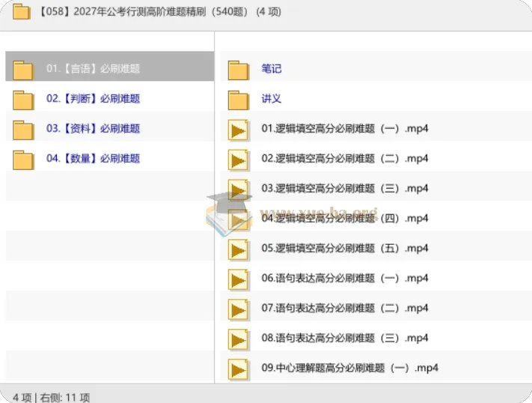Select file 05.逻辑填空高分必刷难题（五）.mp4

click(x=345, y=248)
